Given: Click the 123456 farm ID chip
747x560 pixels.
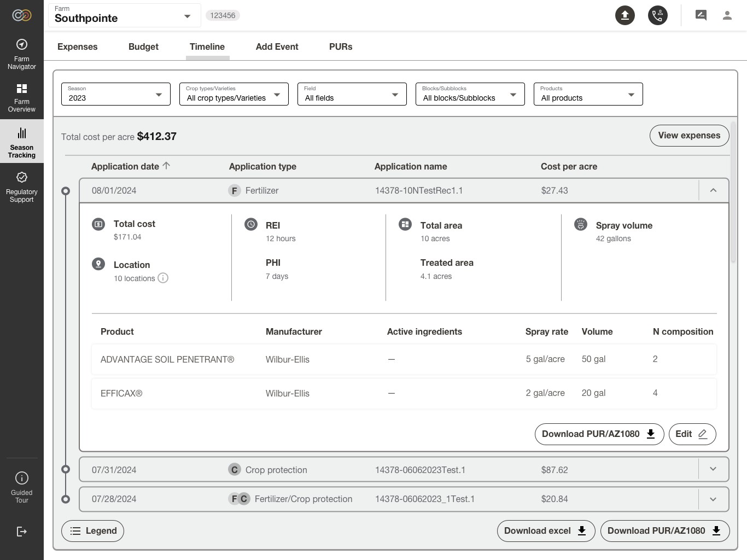Looking at the screenshot, I should coord(223,15).
